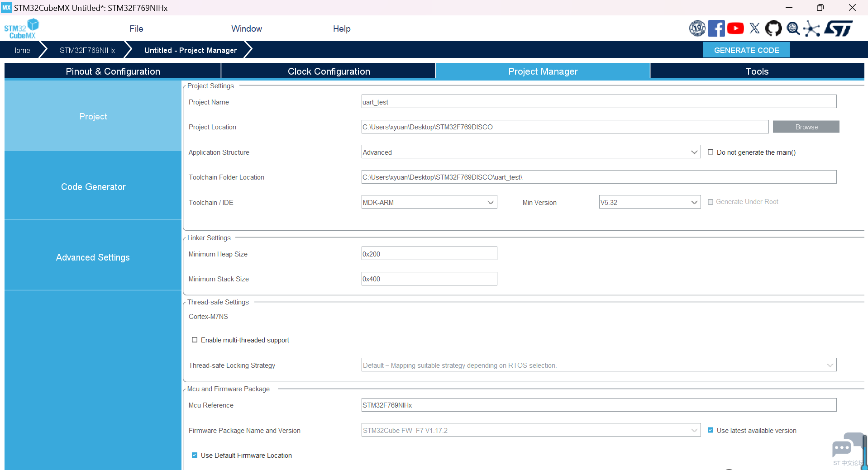Click the STM32F769NIHx breadcrumb
Image resolution: width=868 pixels, height=470 pixels.
point(87,50)
